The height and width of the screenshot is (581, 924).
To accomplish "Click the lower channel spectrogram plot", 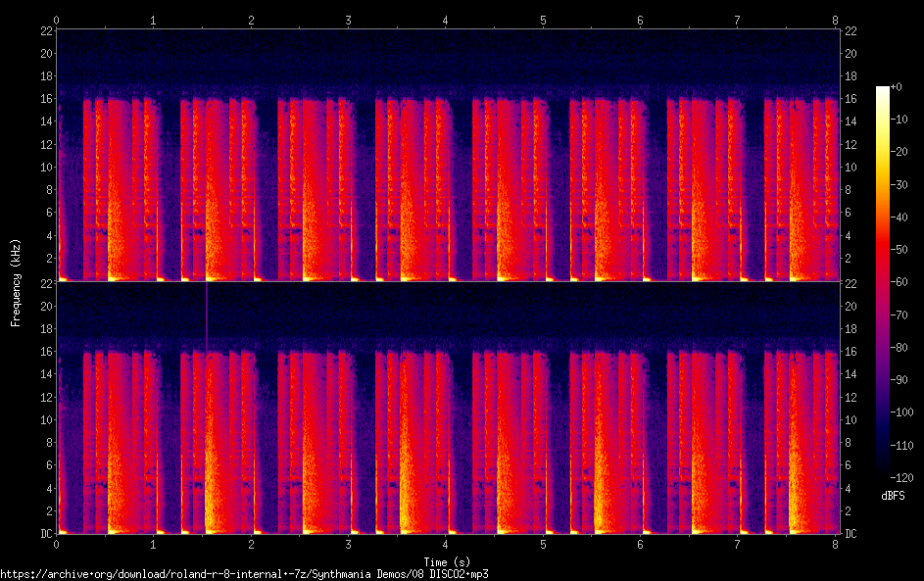I will pyautogui.click(x=448, y=408).
